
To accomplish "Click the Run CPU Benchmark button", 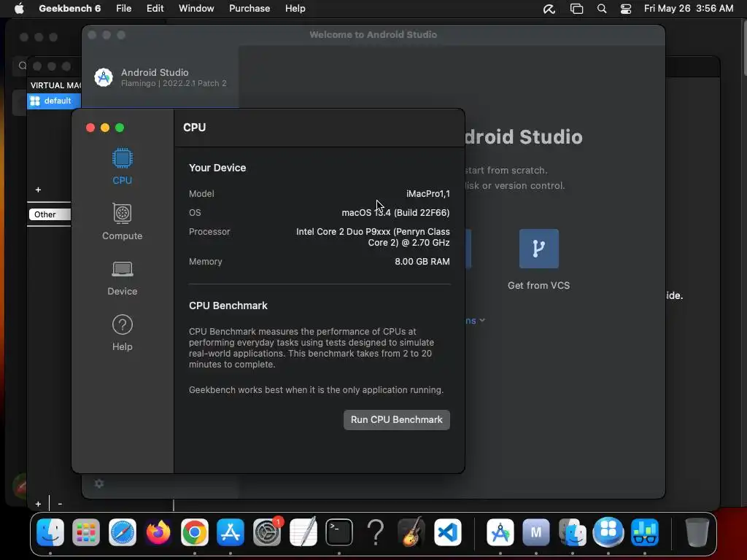I will [396, 419].
